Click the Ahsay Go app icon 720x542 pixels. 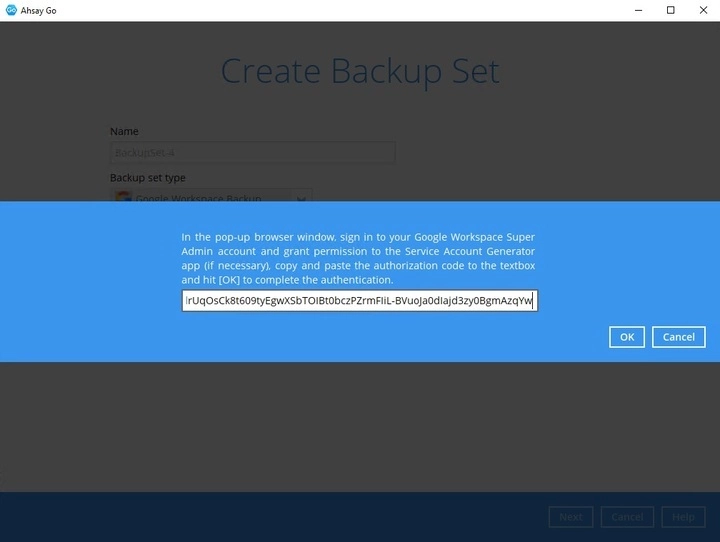pyautogui.click(x=11, y=10)
